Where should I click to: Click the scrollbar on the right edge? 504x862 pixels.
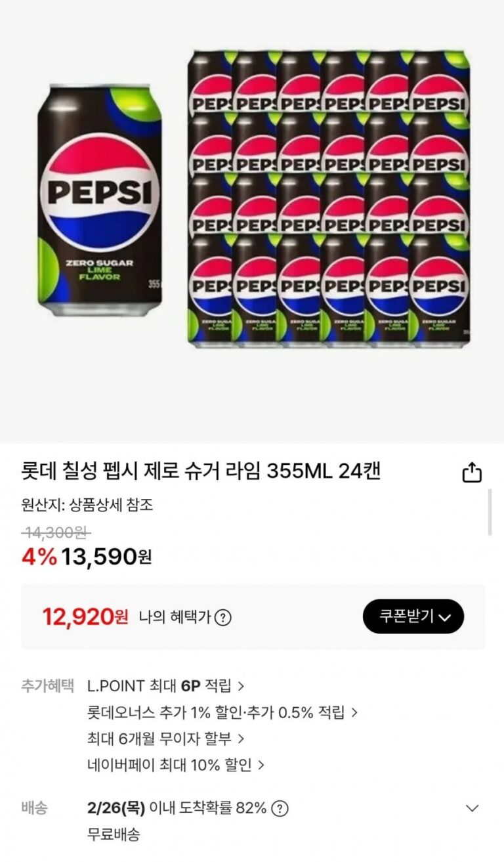tap(490, 512)
